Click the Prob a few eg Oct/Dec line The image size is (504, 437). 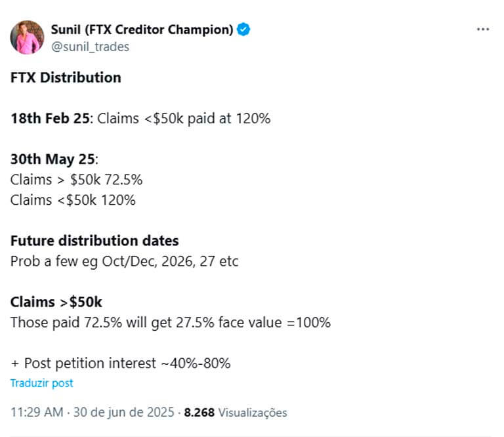click(125, 261)
